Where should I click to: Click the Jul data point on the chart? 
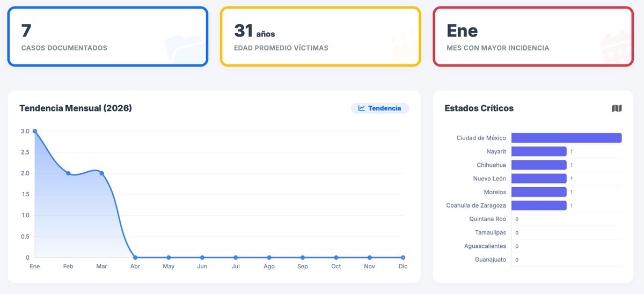coord(236,258)
